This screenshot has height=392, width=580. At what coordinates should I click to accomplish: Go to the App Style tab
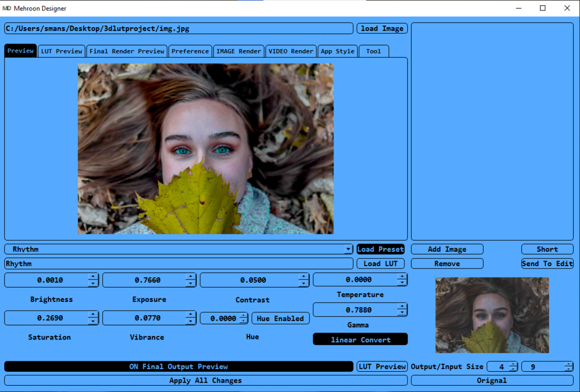[x=338, y=51]
